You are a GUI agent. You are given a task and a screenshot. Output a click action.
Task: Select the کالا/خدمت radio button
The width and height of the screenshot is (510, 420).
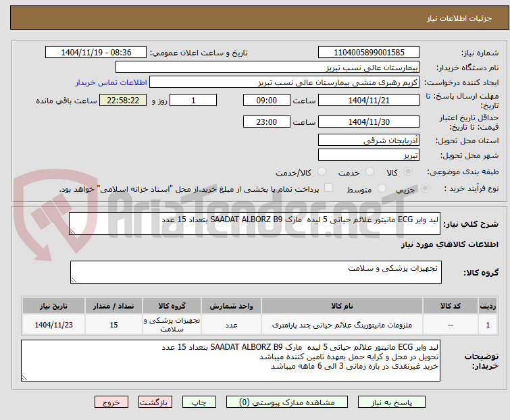(322, 172)
